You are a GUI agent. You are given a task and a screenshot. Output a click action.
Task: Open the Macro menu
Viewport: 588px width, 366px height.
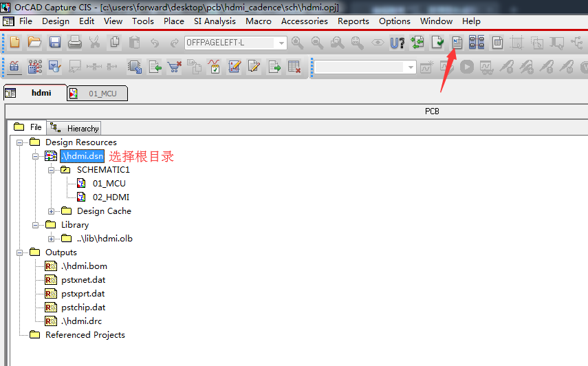[259, 21]
